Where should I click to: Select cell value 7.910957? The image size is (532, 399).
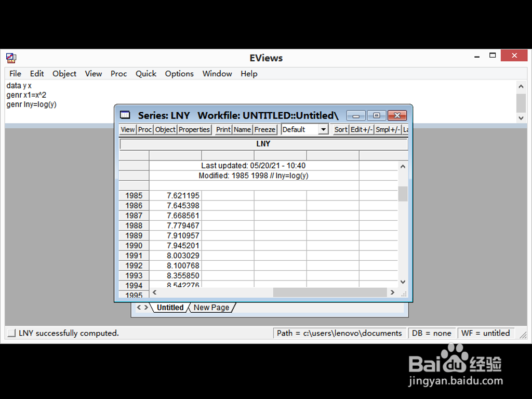(x=176, y=236)
